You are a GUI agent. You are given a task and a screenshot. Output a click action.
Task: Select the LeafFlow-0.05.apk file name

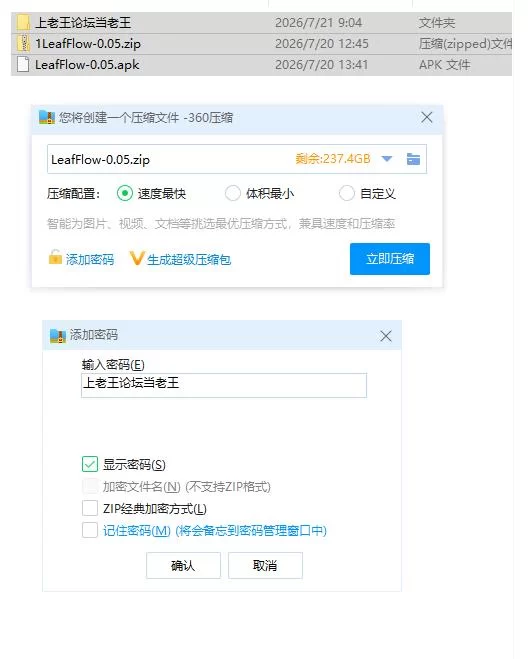tap(87, 65)
